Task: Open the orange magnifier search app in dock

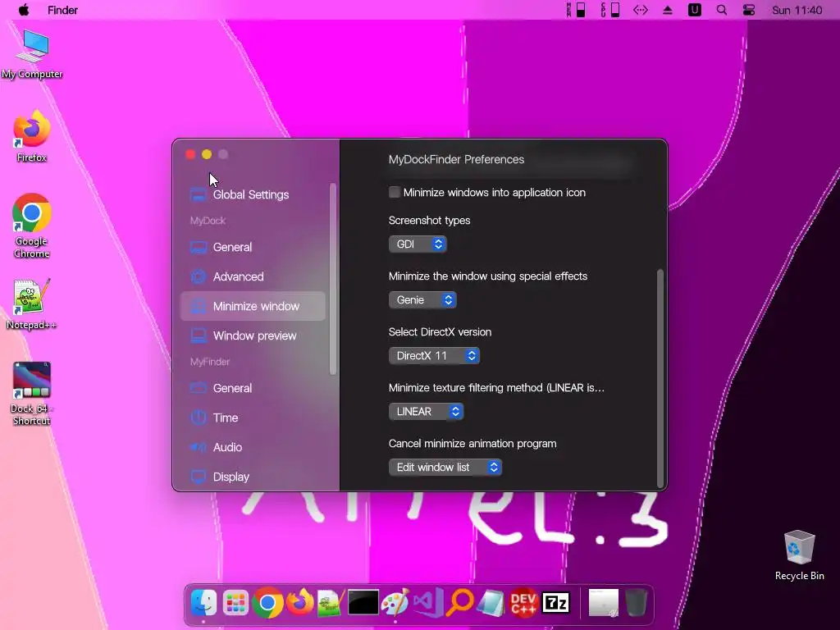Action: (x=460, y=602)
